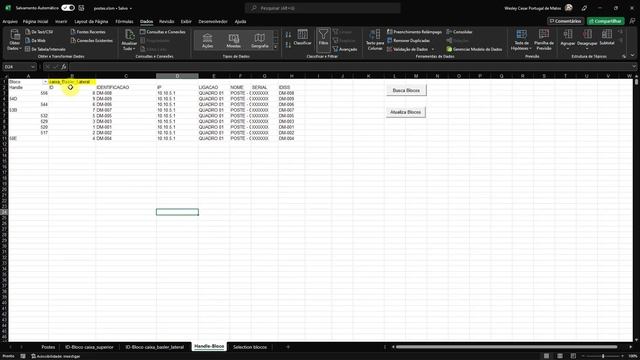Image resolution: width=640 pixels, height=360 pixels.
Task: Click the Comentários button
Action: point(565,21)
